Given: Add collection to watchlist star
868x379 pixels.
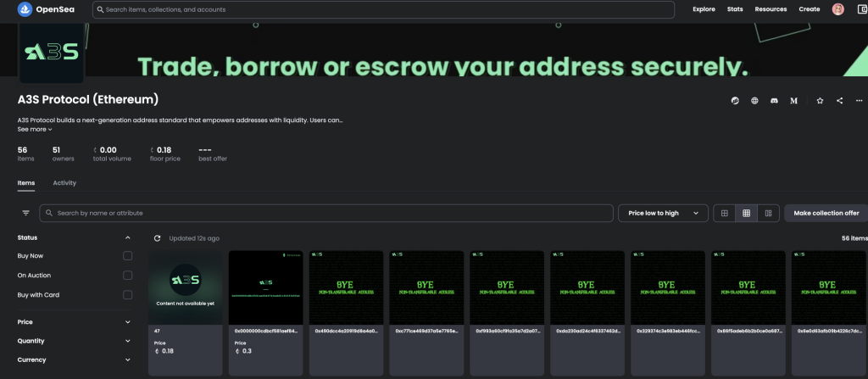Looking at the screenshot, I should 820,101.
